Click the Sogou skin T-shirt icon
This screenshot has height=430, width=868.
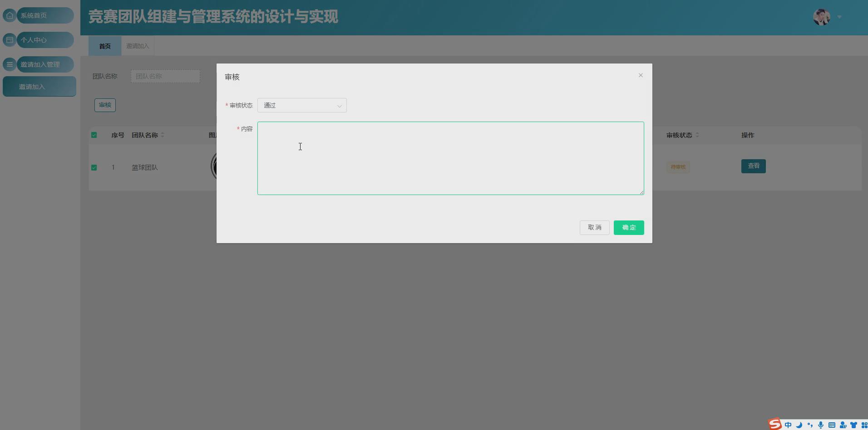(x=853, y=425)
